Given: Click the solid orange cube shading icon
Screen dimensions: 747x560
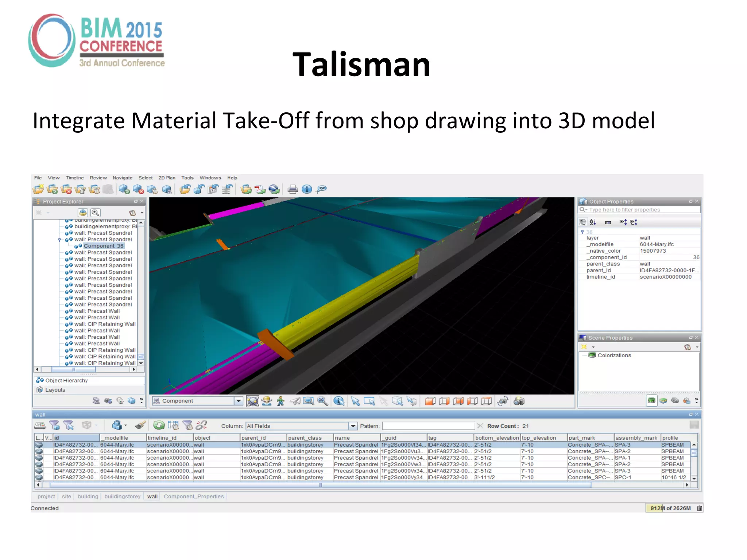Looking at the screenshot, I should tap(430, 401).
